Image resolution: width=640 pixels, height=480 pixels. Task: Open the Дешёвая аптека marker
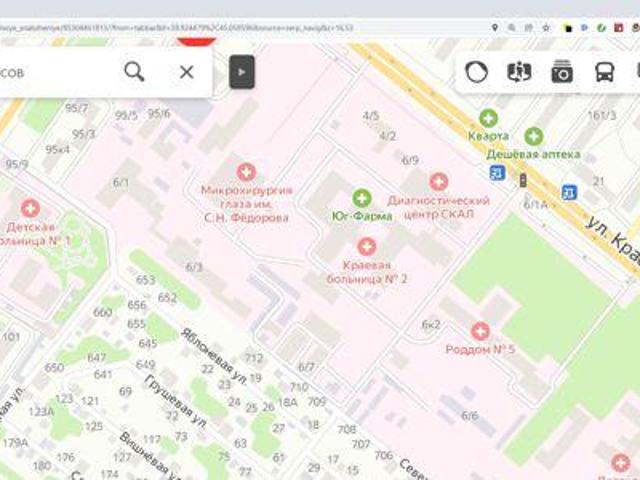click(x=533, y=136)
